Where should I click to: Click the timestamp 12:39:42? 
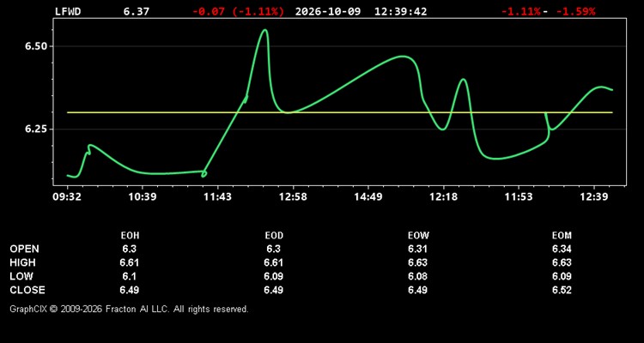coord(400,11)
